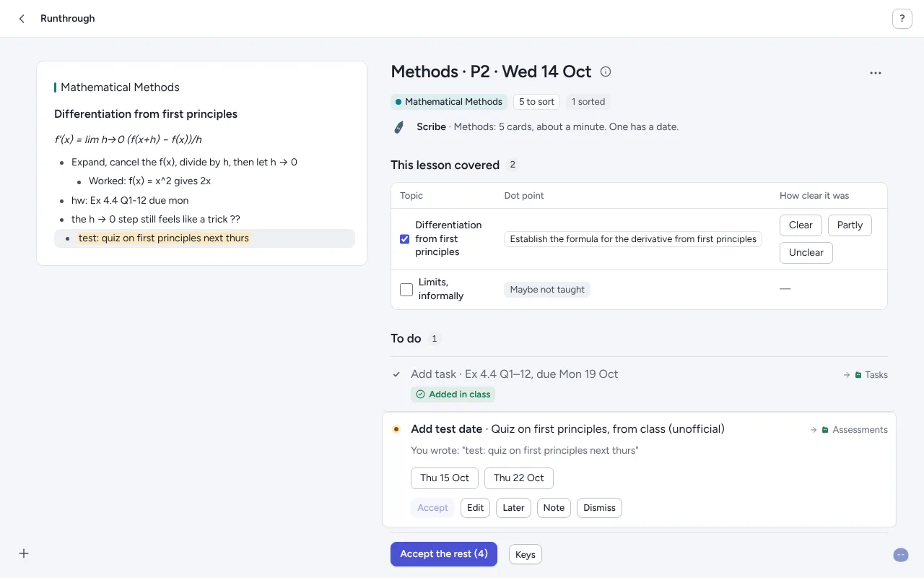Click the 5 to sort chip
924x578 pixels.
click(x=537, y=102)
